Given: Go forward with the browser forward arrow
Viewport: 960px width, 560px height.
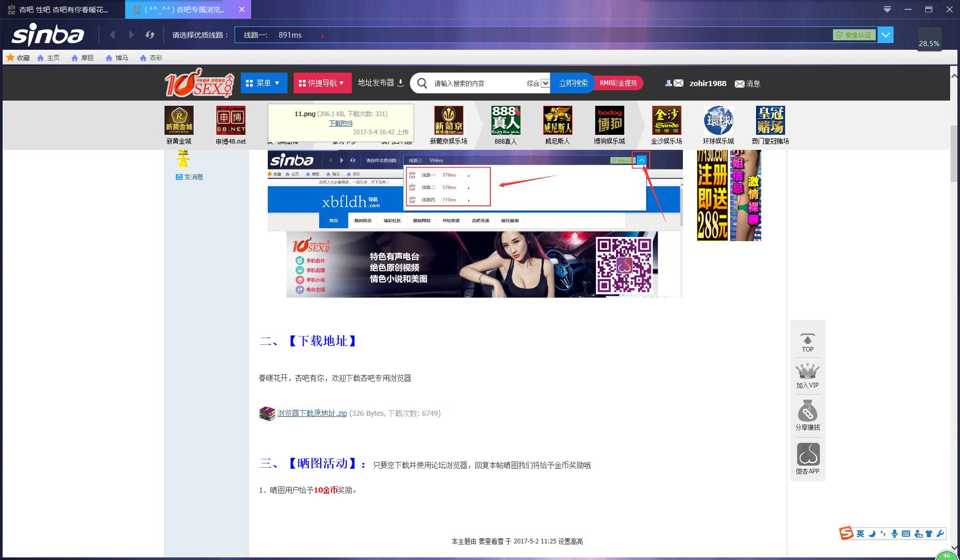Looking at the screenshot, I should click(x=131, y=35).
